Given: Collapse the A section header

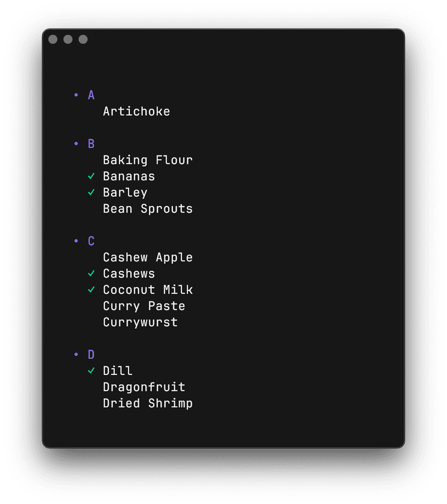Looking at the screenshot, I should click(91, 96).
